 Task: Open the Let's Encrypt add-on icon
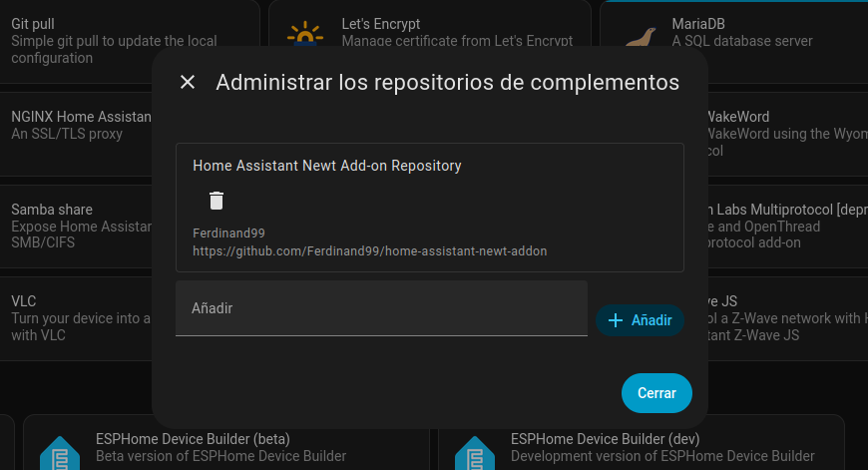tap(305, 36)
